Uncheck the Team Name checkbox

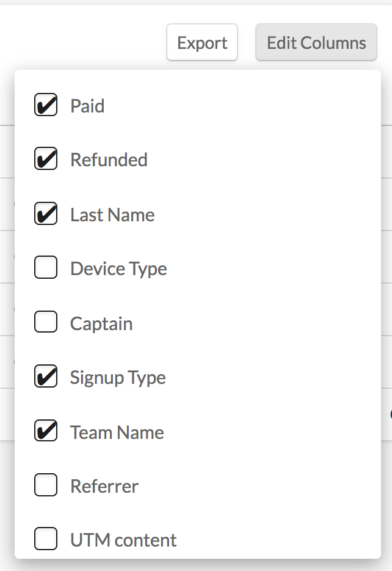point(46,432)
